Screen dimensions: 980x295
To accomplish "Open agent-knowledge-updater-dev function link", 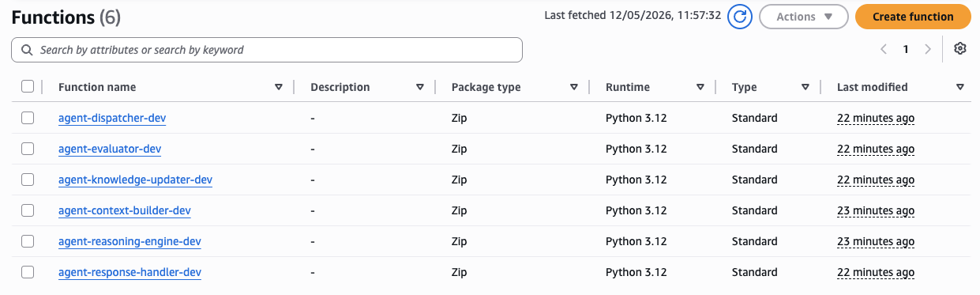I will click(135, 180).
